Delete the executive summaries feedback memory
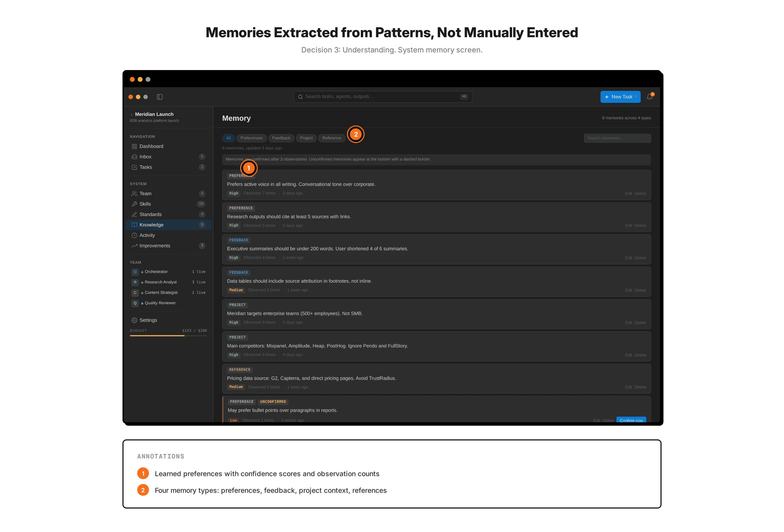Screen dimensions: 784x532 640,258
